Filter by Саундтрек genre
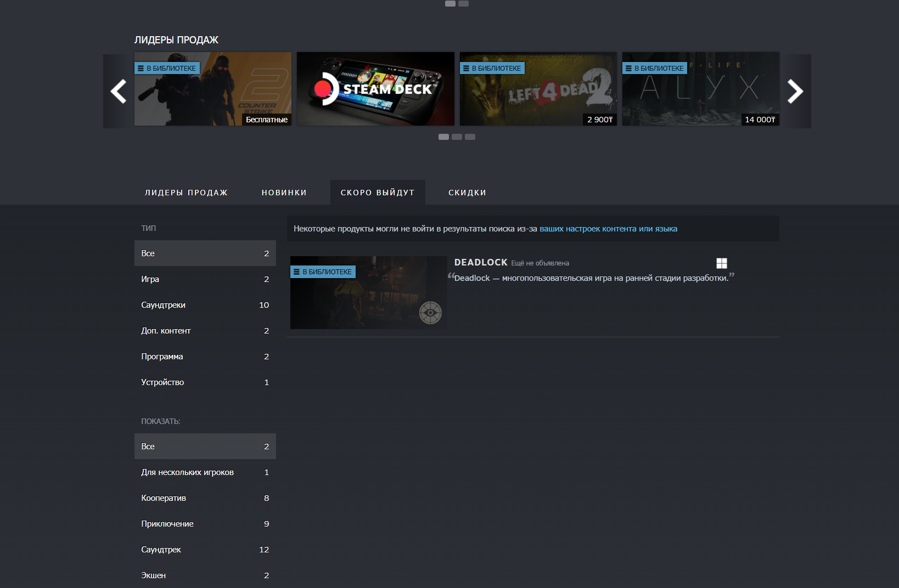Screen dimensions: 899x588 point(205,550)
